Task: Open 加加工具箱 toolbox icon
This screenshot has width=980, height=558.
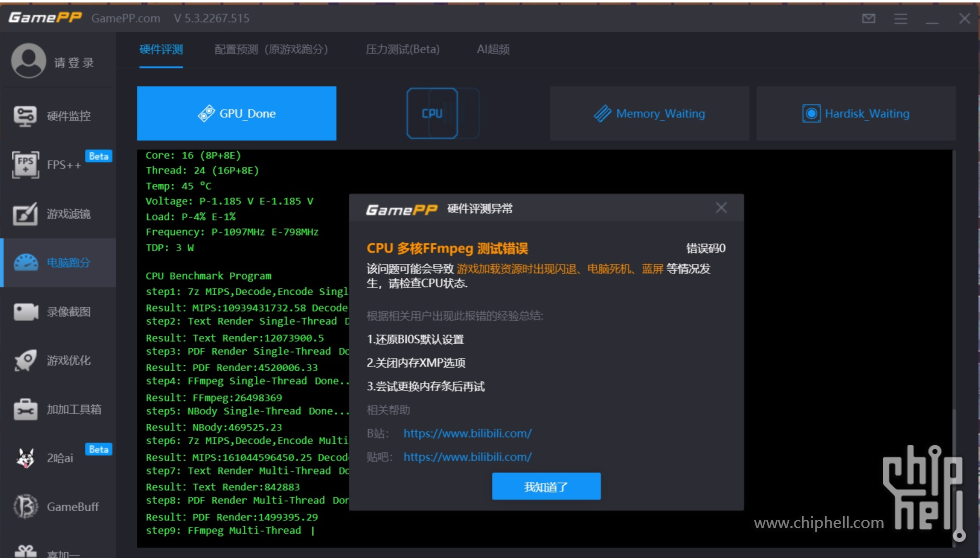Action: (26, 409)
